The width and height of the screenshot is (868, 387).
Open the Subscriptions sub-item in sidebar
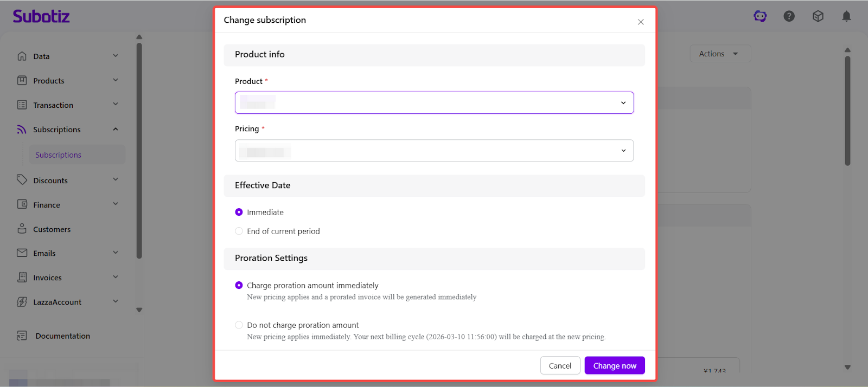point(59,155)
